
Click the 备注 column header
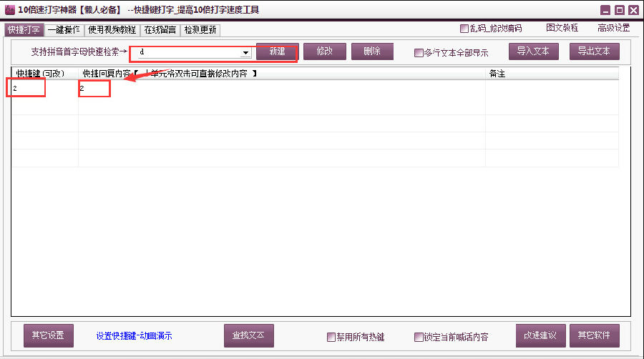(x=552, y=74)
